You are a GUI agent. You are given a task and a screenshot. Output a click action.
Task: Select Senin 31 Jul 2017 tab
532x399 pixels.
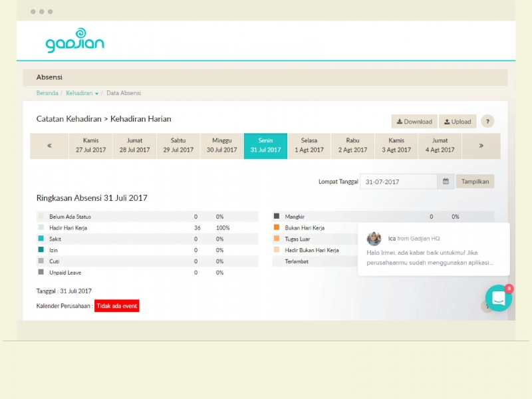coord(265,146)
